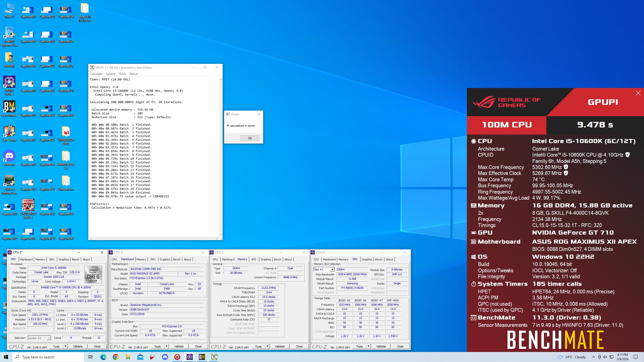
Task: Open the About menu in GPUPI
Action: coord(134,74)
